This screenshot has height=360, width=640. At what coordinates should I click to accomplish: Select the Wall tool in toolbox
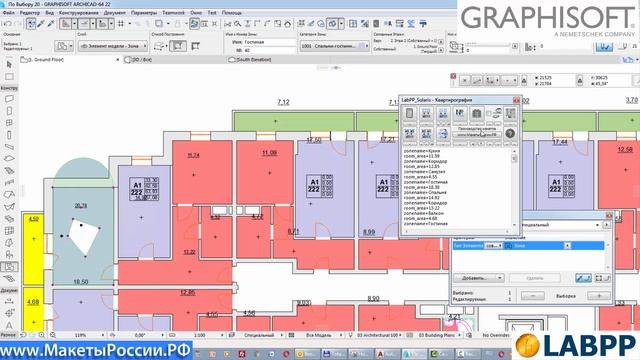[9, 99]
